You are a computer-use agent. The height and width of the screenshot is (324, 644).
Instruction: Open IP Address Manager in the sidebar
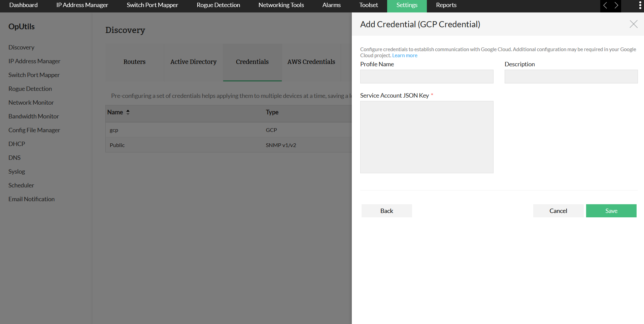coord(34,61)
